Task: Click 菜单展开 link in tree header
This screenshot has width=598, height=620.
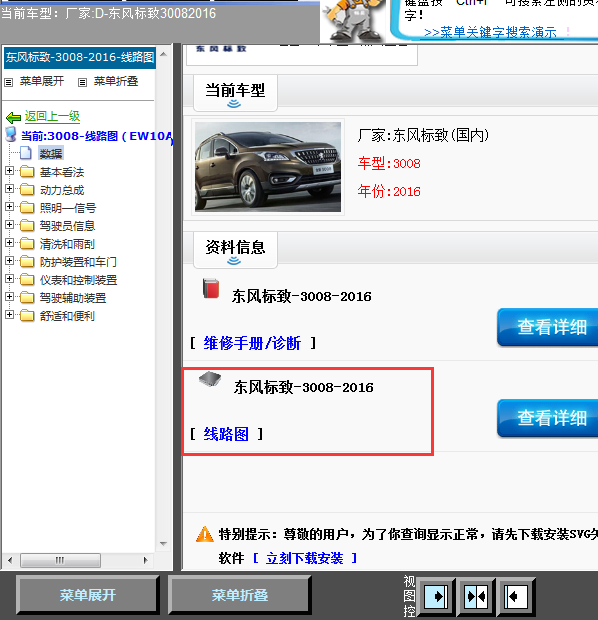Action: [x=42, y=81]
